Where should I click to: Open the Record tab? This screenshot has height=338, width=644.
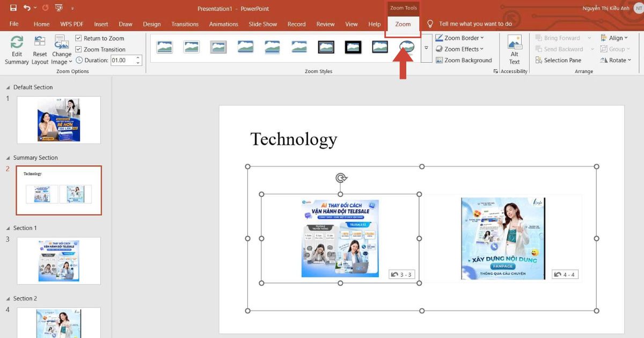296,24
